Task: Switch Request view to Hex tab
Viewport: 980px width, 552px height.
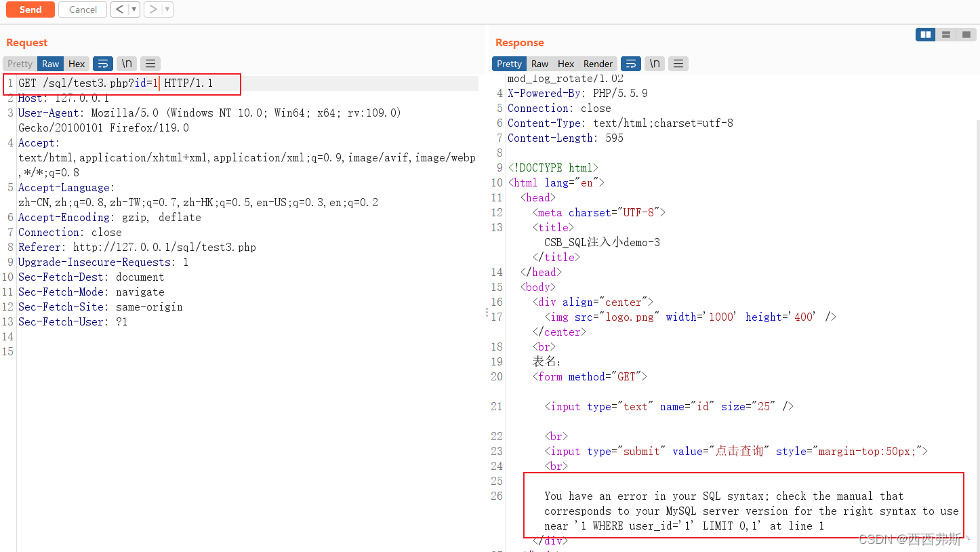Action: click(77, 64)
